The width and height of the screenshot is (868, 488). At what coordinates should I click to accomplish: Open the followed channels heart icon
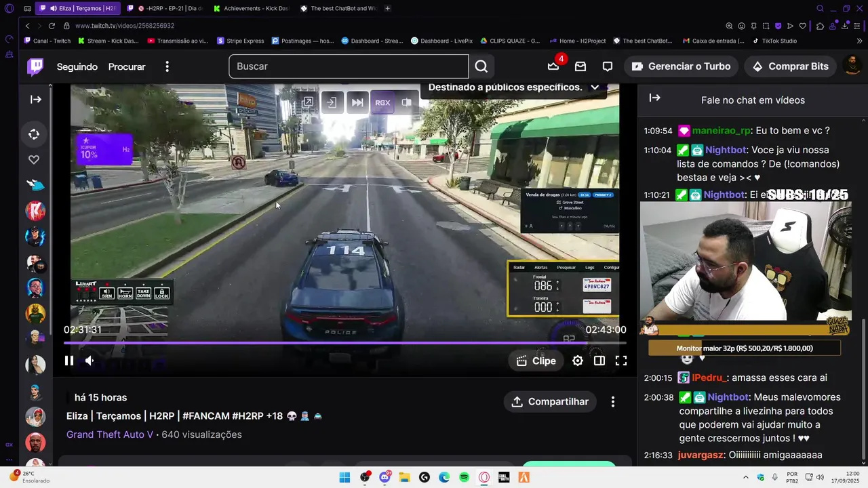pos(34,160)
